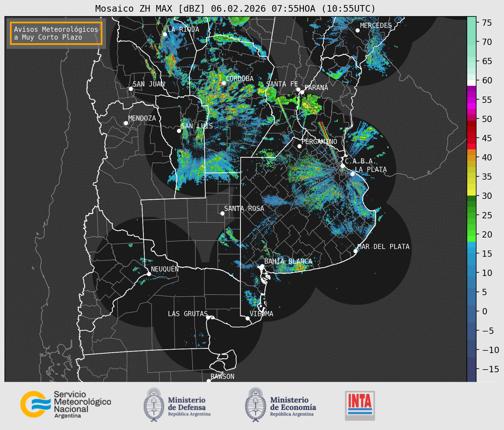Click the Santa Fe city marker dot

[298, 89]
